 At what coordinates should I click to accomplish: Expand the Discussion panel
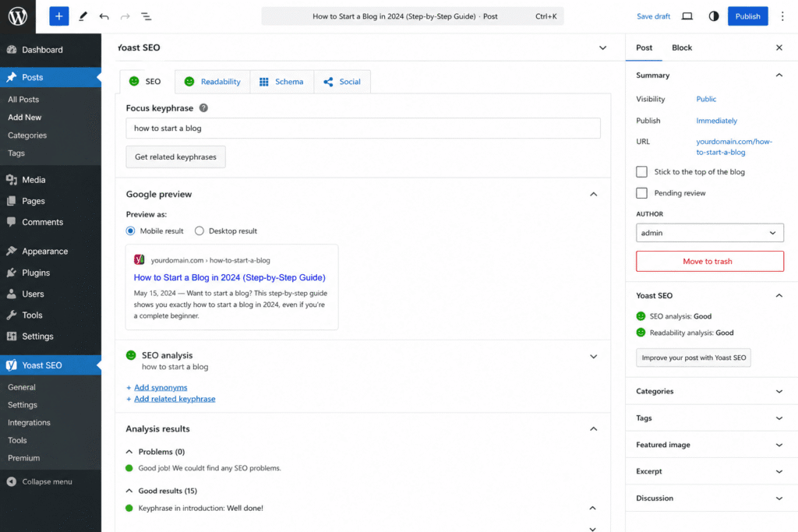(x=779, y=498)
